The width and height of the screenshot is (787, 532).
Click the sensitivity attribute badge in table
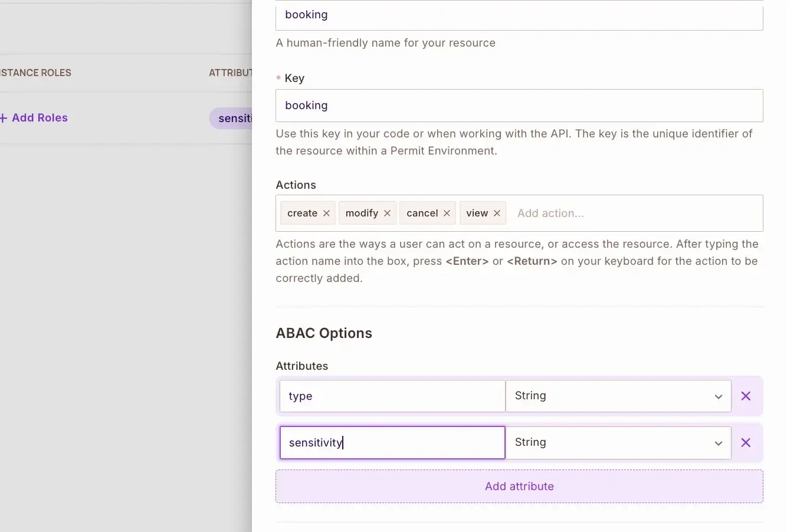click(x=234, y=119)
